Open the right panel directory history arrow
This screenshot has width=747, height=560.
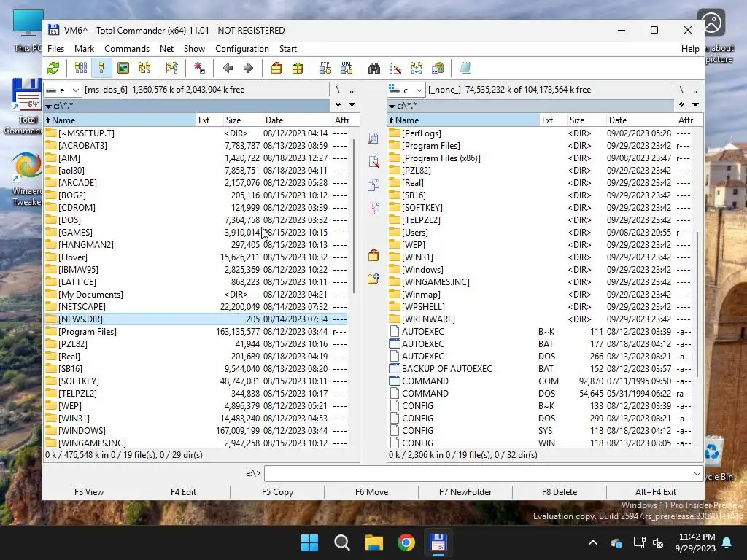pyautogui.click(x=695, y=105)
